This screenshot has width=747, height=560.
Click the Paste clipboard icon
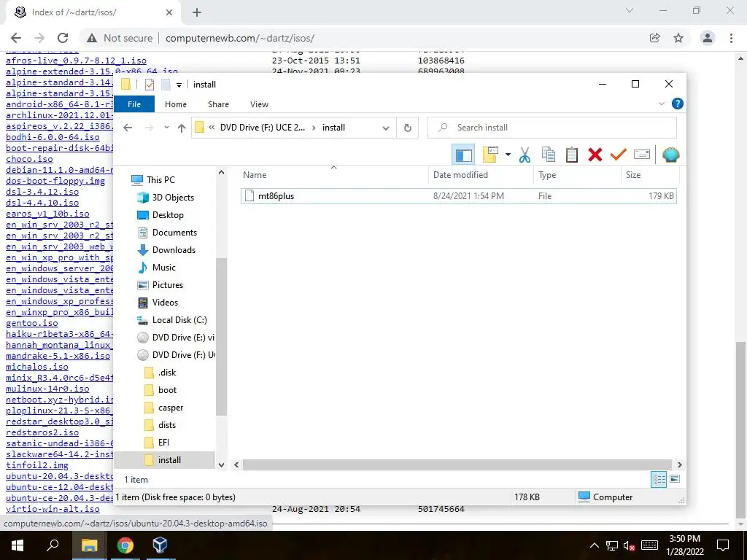tap(572, 155)
